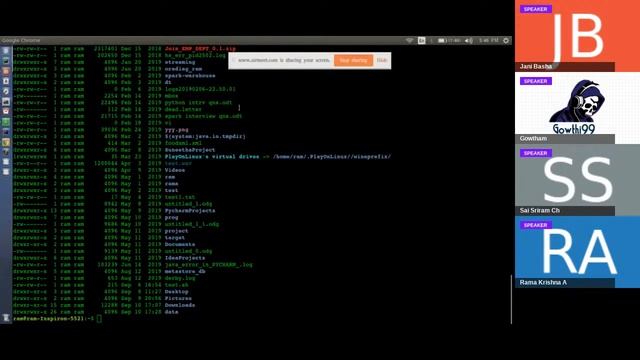Click 'Google Chrome' title in top panel
The width and height of the screenshot is (640, 360).
[21, 40]
